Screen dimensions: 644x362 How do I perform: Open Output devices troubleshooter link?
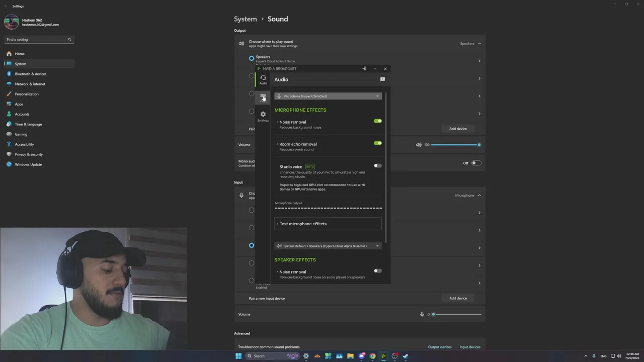point(440,347)
